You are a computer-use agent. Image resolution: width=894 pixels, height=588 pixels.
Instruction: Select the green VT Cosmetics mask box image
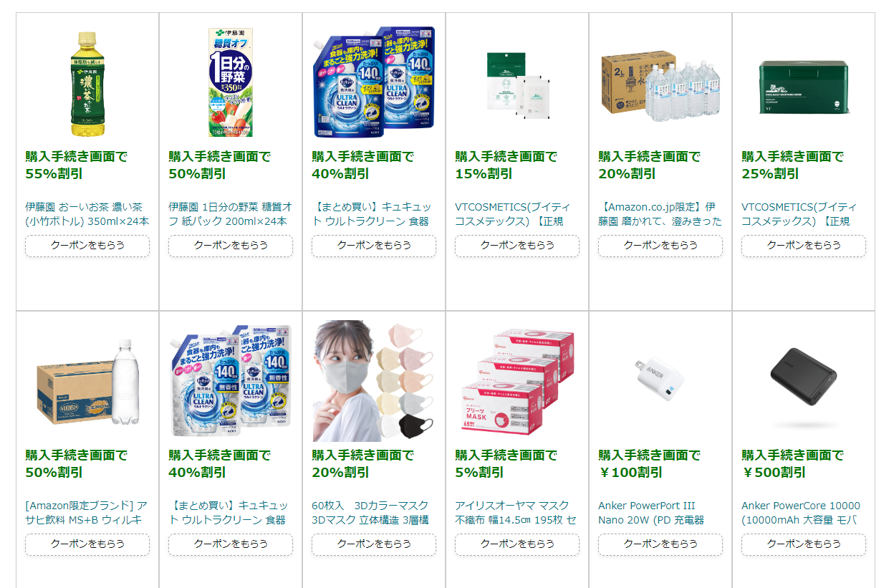coord(803,82)
